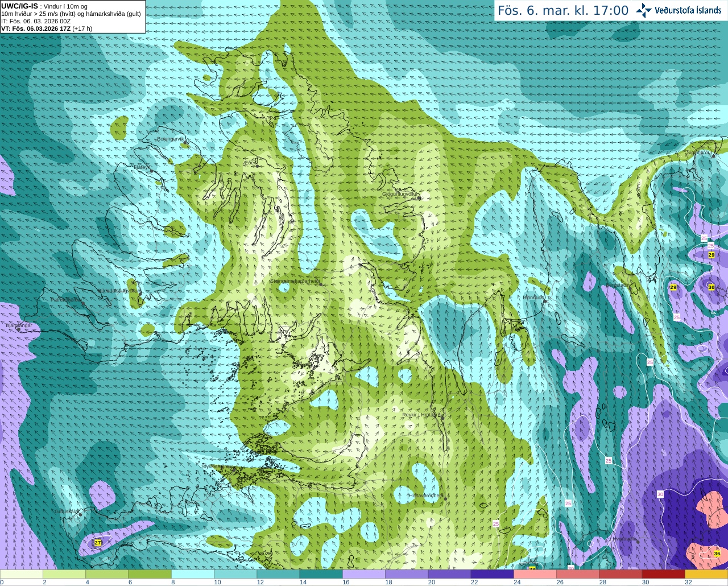Click the 'UWC/IG-IS' model title text
Image resolution: width=728 pixels, height=586 pixels.
coord(20,6)
